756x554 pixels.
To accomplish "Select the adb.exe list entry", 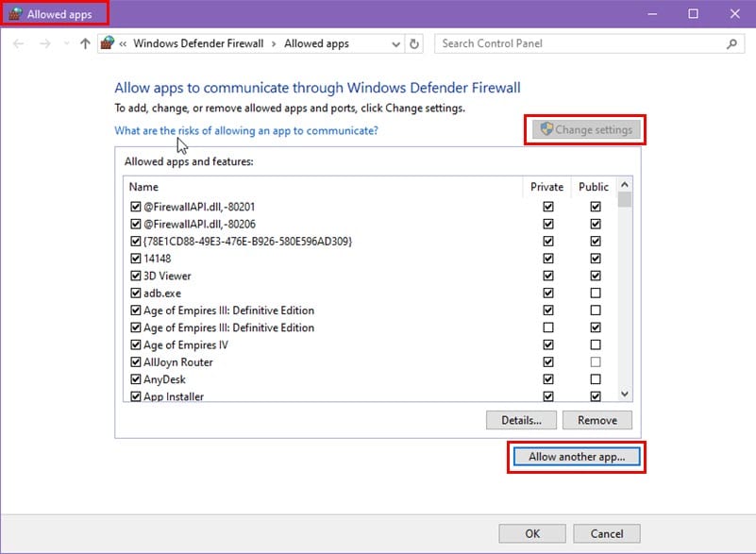I will click(162, 294).
